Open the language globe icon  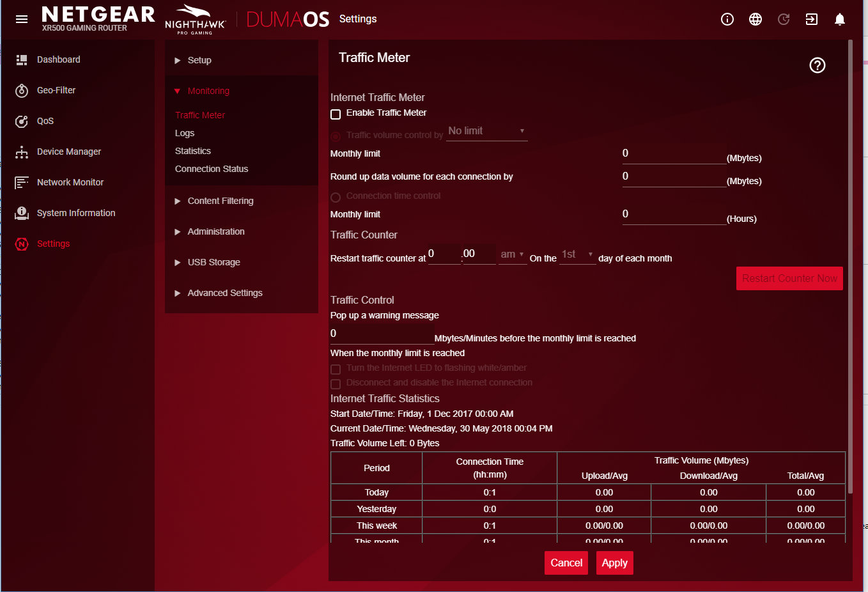coord(755,19)
